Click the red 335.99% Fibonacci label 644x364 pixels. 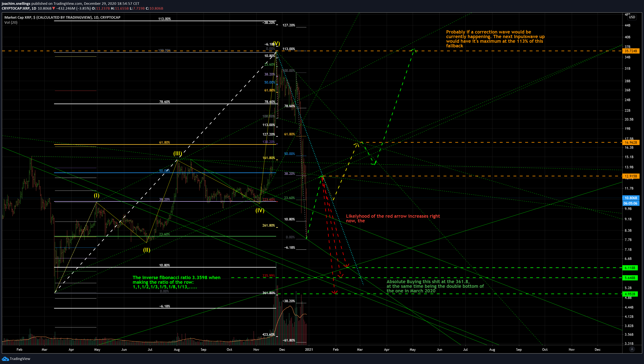[269, 276]
